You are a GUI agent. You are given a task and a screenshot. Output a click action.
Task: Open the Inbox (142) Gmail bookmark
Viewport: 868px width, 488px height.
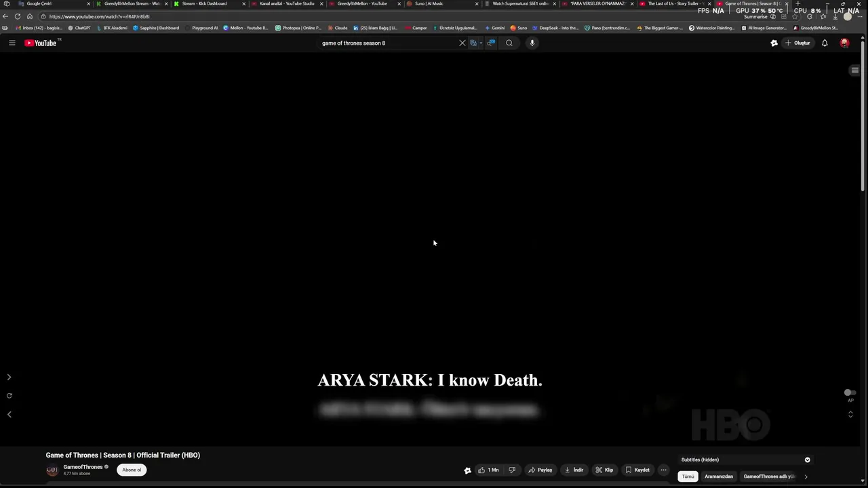(39, 28)
